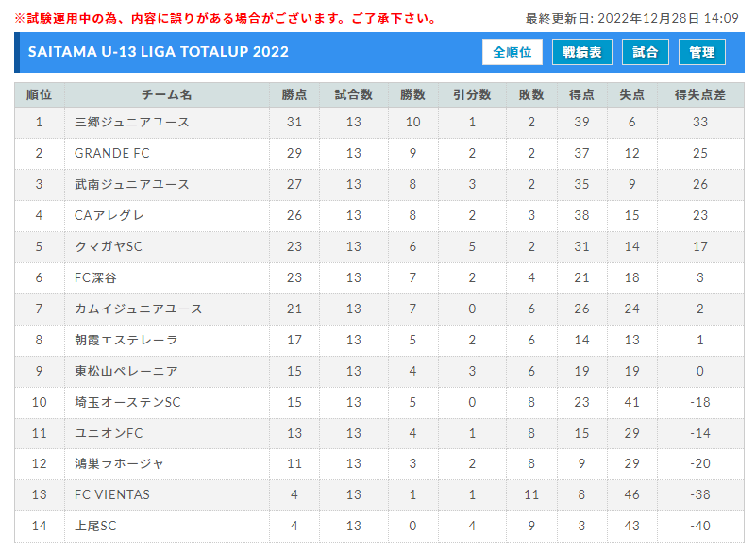The image size is (756, 552).
Task: Select team CAアレグレ
Action: coord(109,215)
